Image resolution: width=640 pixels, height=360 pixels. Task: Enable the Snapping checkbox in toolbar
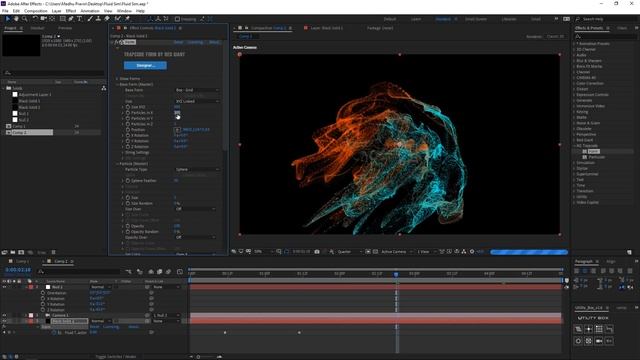coord(177,19)
